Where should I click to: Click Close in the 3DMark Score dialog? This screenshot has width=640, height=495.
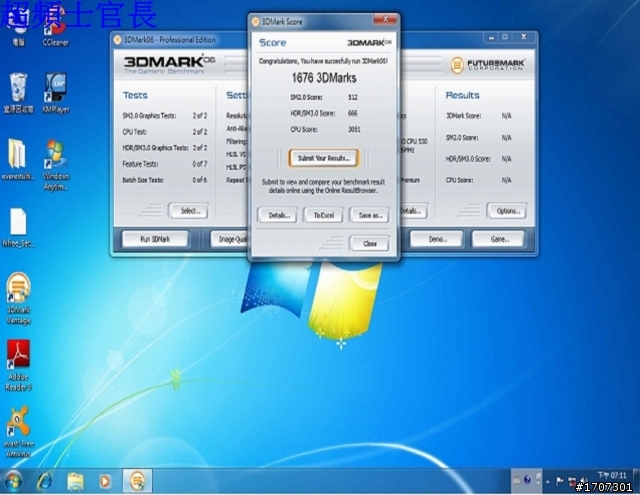pos(370,243)
